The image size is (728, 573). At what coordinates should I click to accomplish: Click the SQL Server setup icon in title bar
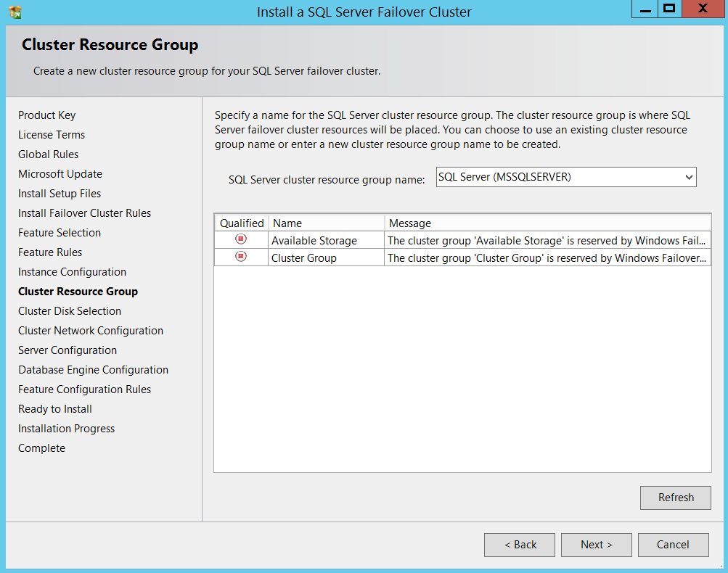(15, 12)
